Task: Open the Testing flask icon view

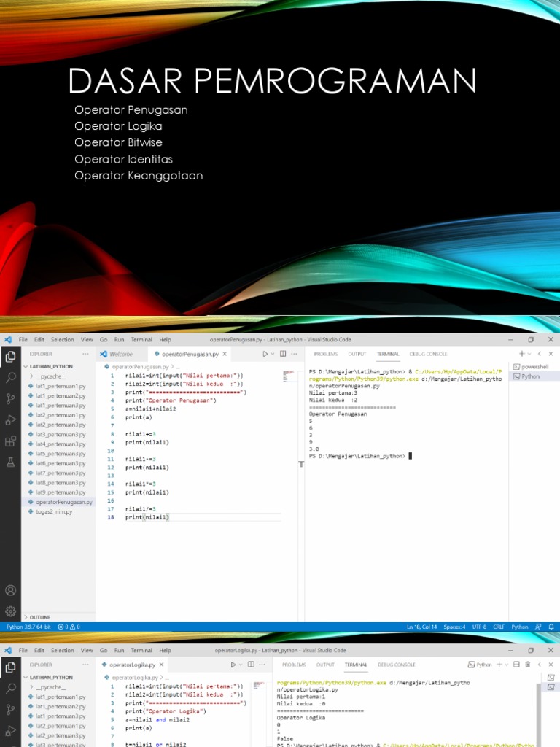Action: pos(10,462)
